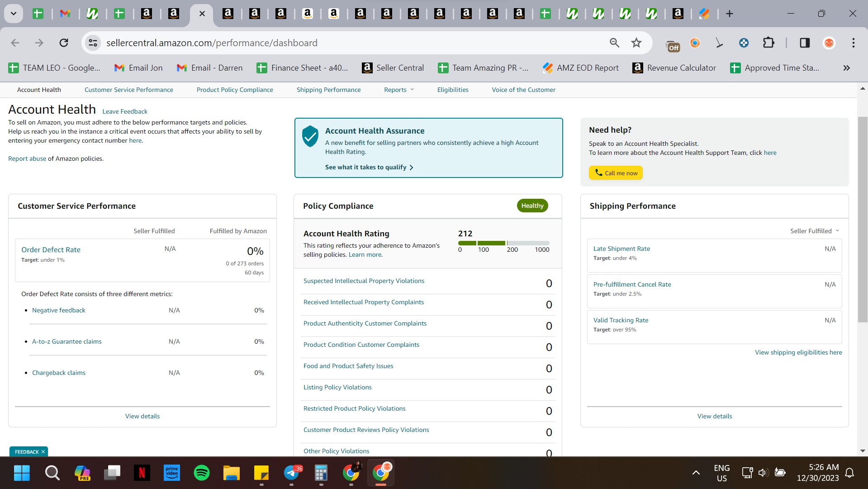Show more bookmarks chevron

[846, 67]
